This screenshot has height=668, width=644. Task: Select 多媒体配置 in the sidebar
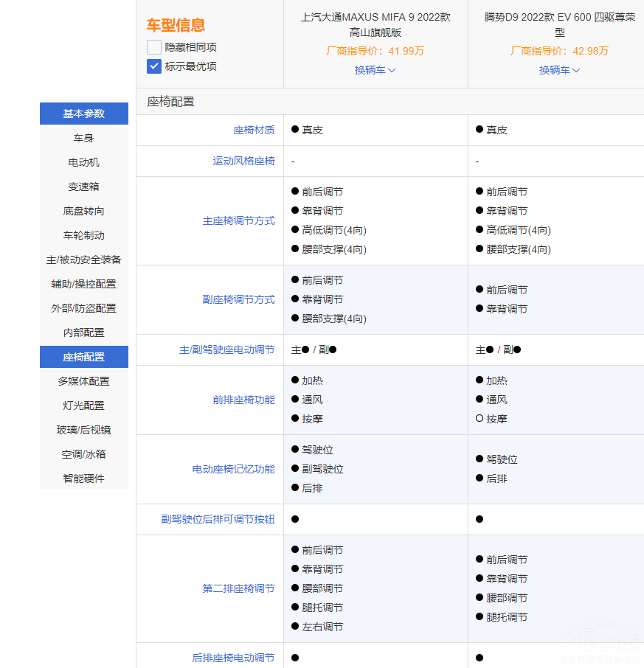click(84, 381)
